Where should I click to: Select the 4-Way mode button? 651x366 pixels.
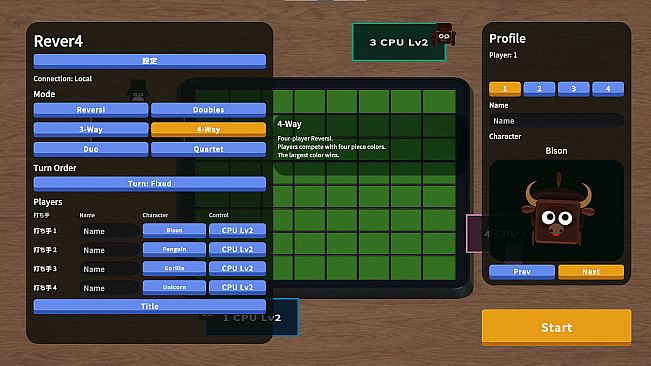click(208, 129)
